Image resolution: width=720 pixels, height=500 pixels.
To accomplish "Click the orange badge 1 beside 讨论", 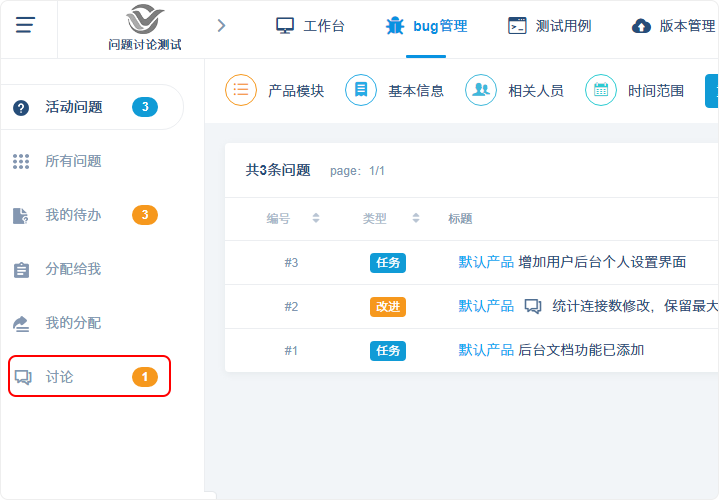I will [145, 377].
